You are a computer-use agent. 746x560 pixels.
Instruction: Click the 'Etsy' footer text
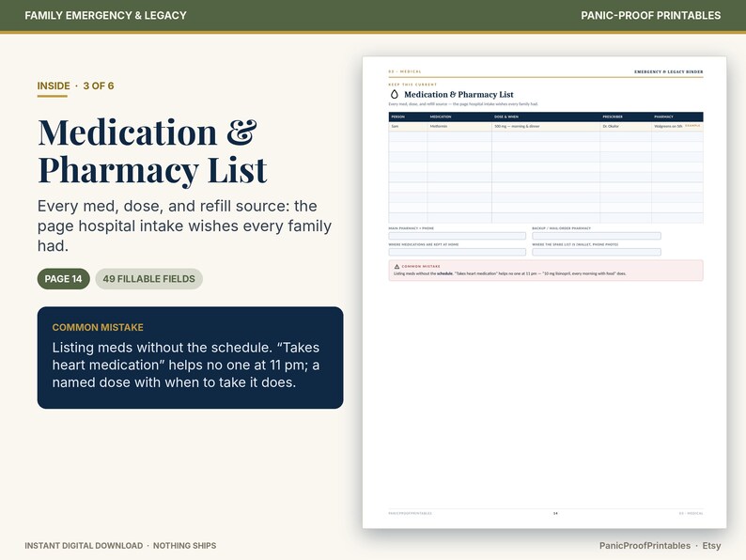711,545
